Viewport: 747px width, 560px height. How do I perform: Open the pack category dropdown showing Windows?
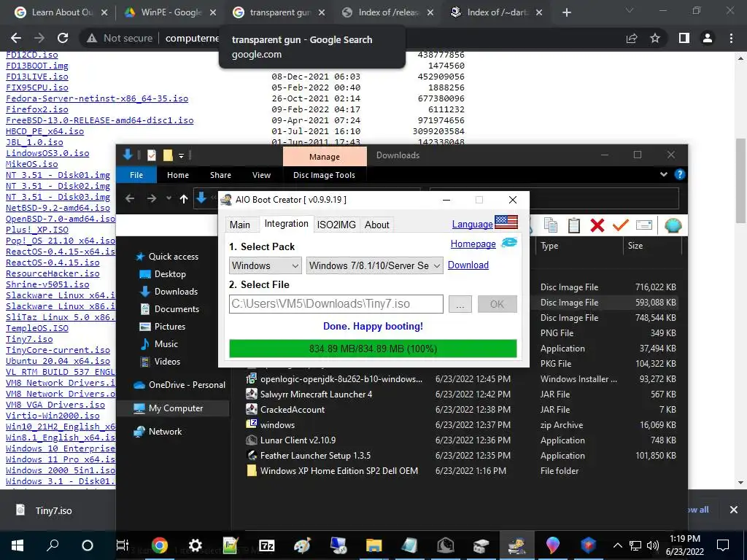(266, 265)
